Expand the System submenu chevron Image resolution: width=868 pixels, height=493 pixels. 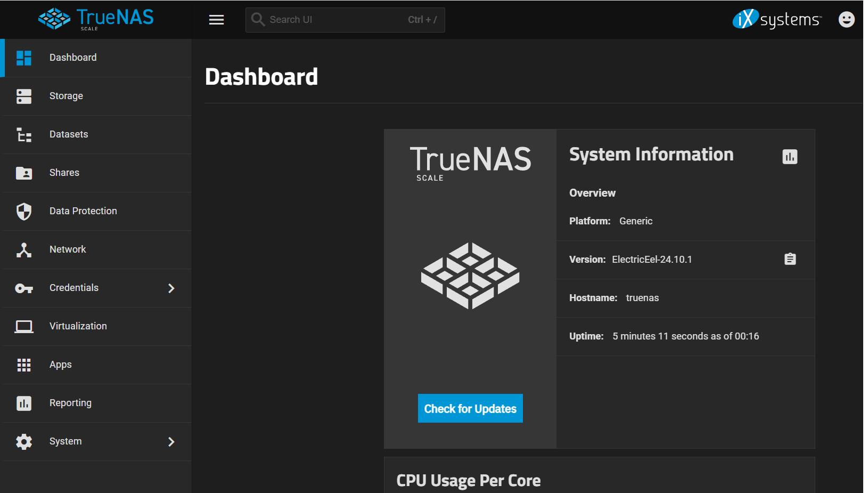pyautogui.click(x=171, y=441)
